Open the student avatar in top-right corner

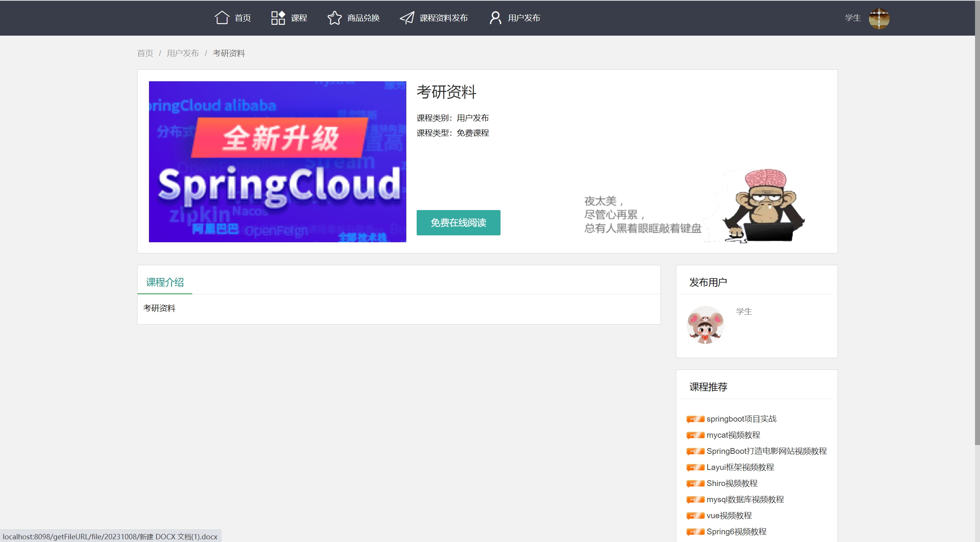tap(879, 18)
